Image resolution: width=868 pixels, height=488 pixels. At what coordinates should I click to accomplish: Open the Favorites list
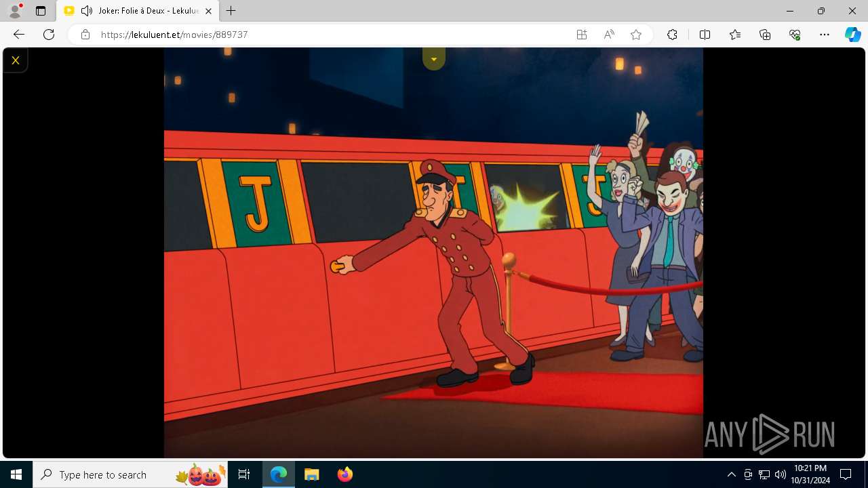tap(735, 35)
